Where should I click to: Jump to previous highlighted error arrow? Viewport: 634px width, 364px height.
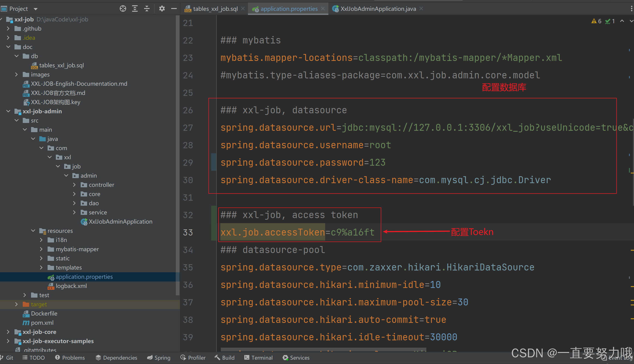(x=622, y=21)
